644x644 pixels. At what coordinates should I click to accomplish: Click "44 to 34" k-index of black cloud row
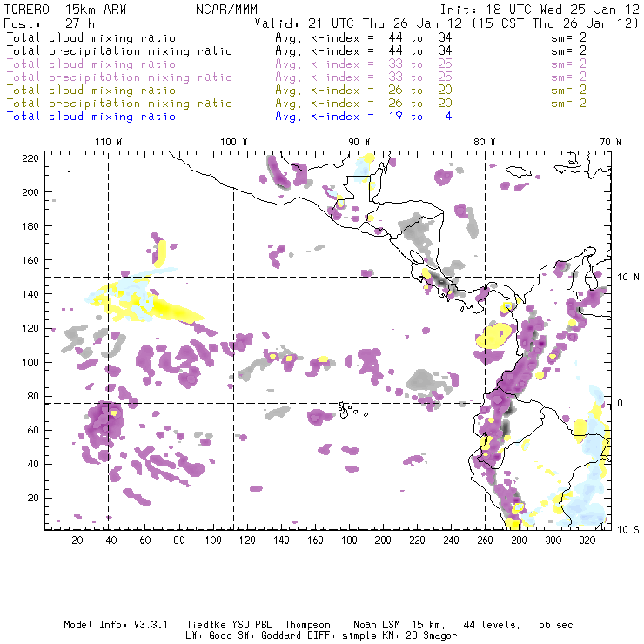tap(420, 37)
